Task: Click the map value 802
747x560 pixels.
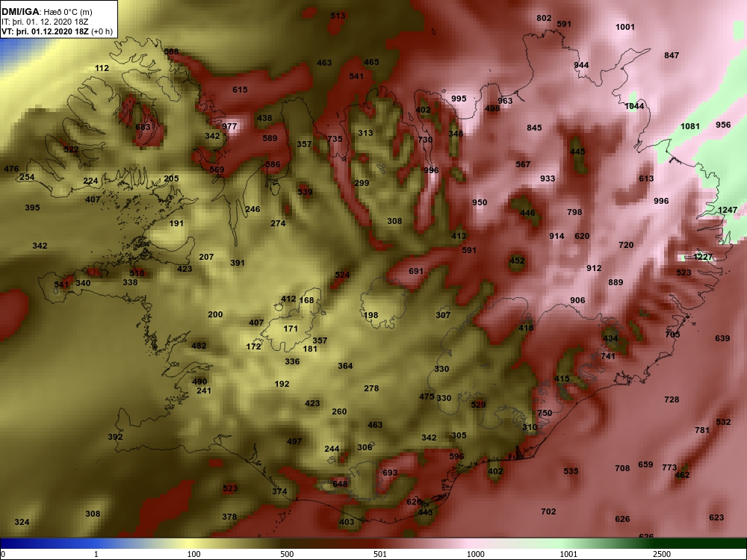Action: pos(544,18)
